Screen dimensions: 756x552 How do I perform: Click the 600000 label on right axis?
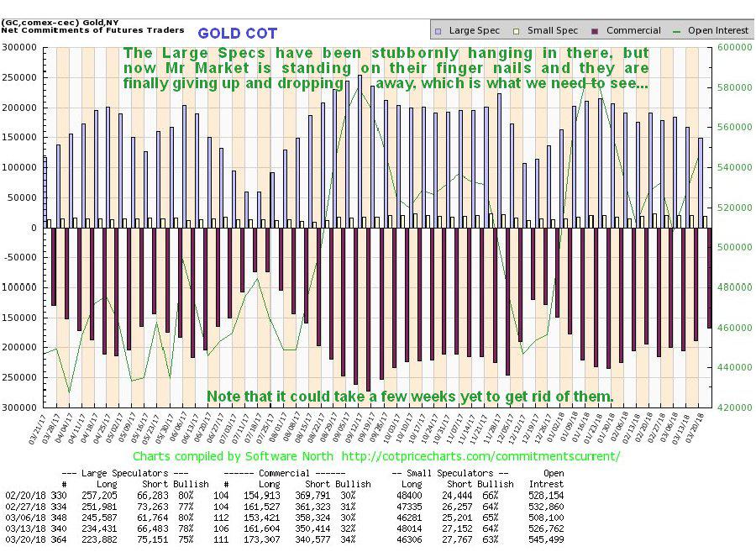pos(732,48)
